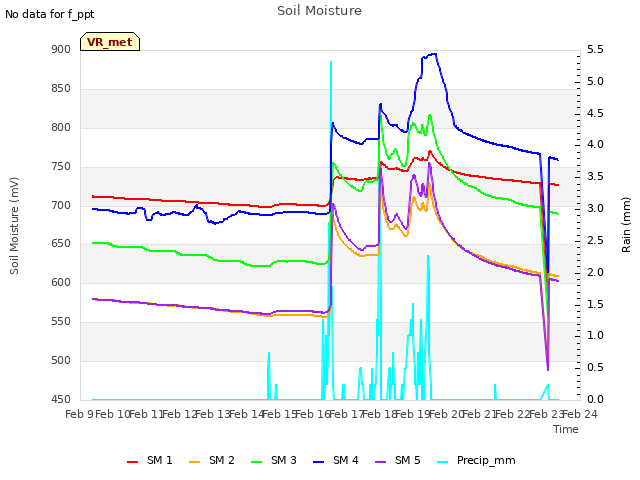Click the purple SM 5 legend swatch
The width and height of the screenshot is (640, 480).
[381, 462]
